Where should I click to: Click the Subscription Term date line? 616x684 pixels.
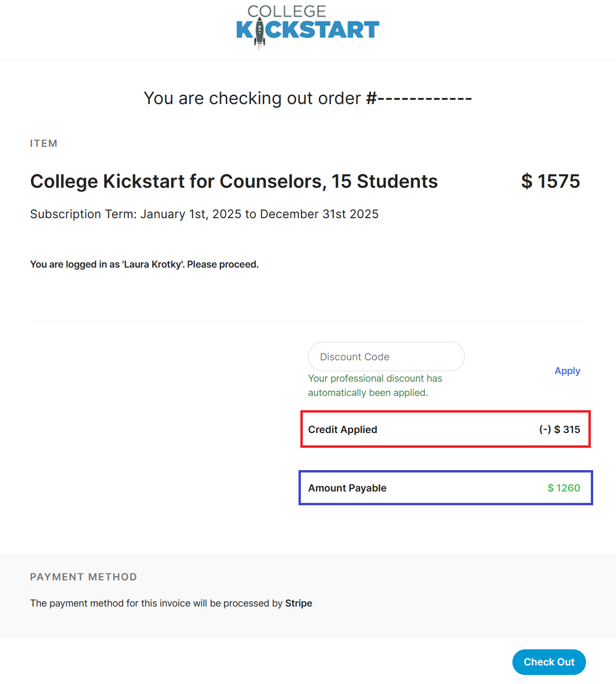[204, 214]
